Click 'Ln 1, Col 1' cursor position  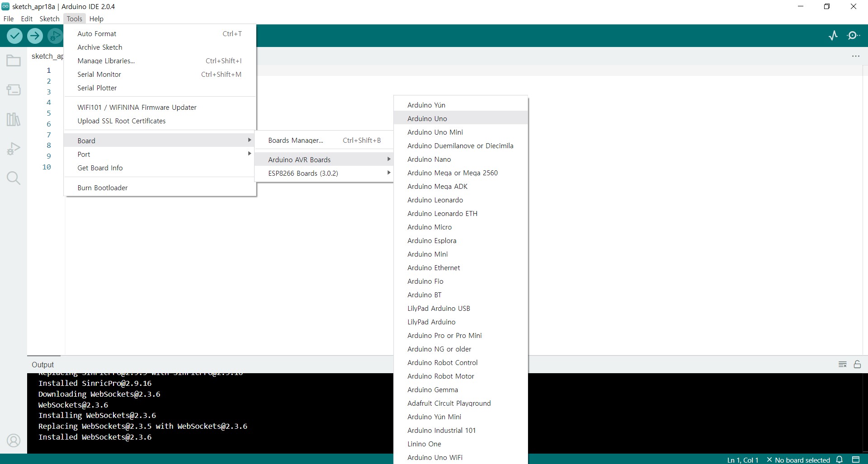743,460
